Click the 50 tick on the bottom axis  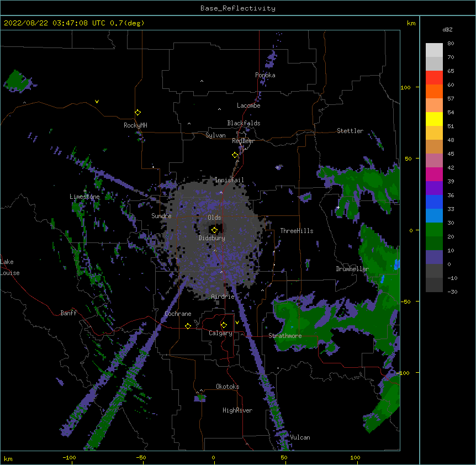tap(284, 457)
